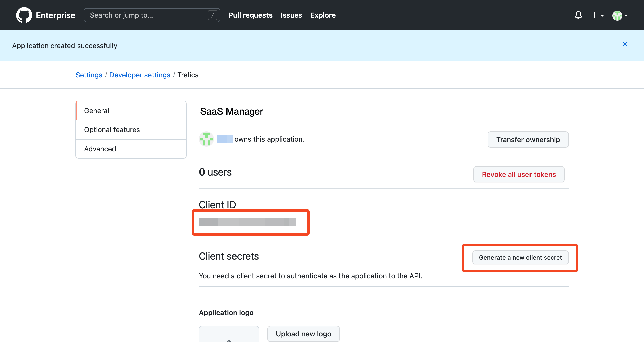Viewport: 644px width, 342px height.
Task: Click the SaaS Manager heading
Action: coord(231,111)
